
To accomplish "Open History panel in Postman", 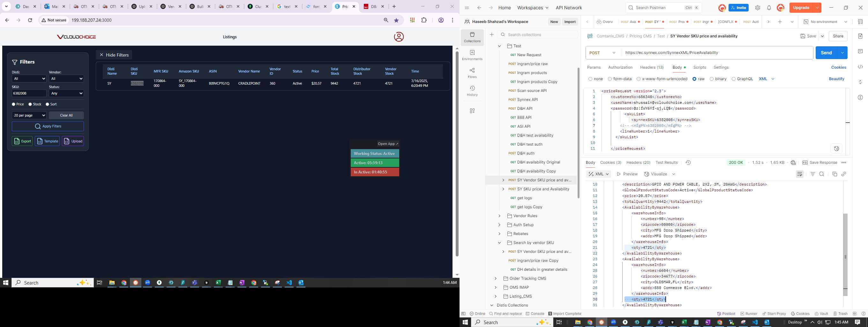I will point(472,91).
